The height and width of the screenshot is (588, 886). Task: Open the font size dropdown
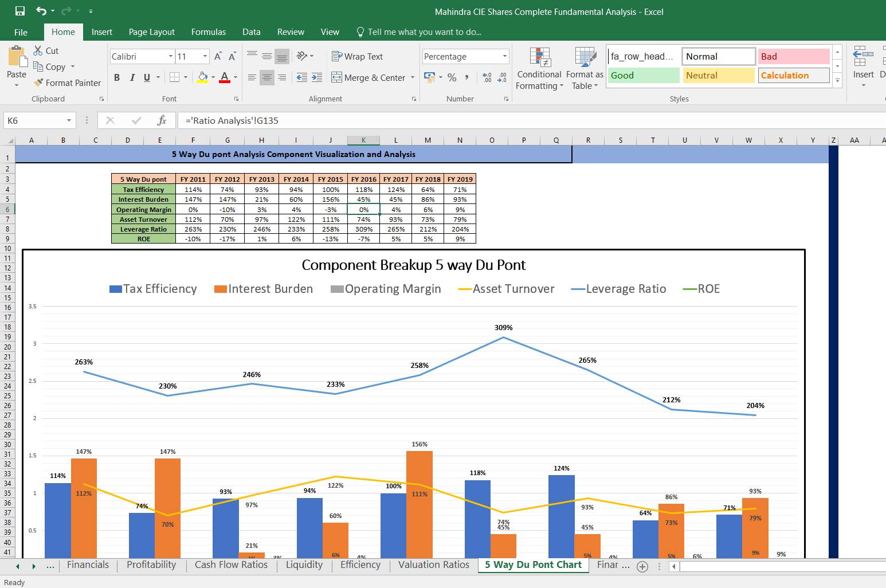coord(205,56)
